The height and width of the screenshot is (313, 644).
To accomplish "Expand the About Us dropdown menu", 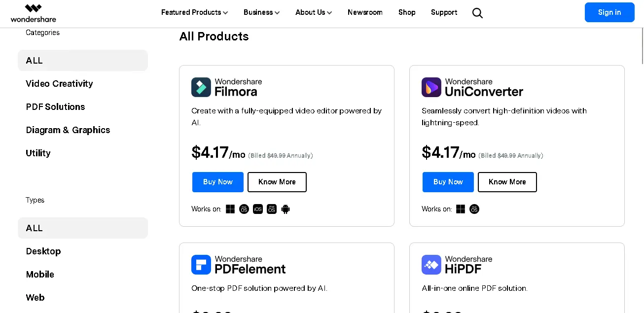I will 314,12.
